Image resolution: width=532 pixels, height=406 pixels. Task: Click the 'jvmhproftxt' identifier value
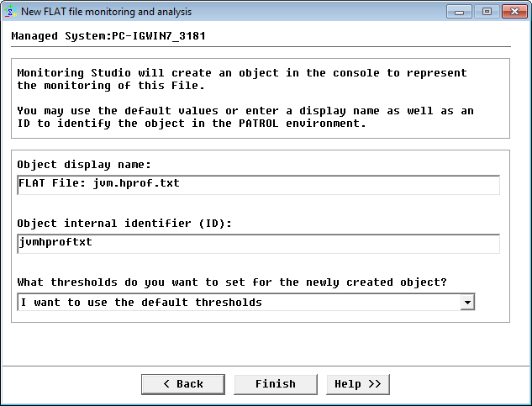55,242
